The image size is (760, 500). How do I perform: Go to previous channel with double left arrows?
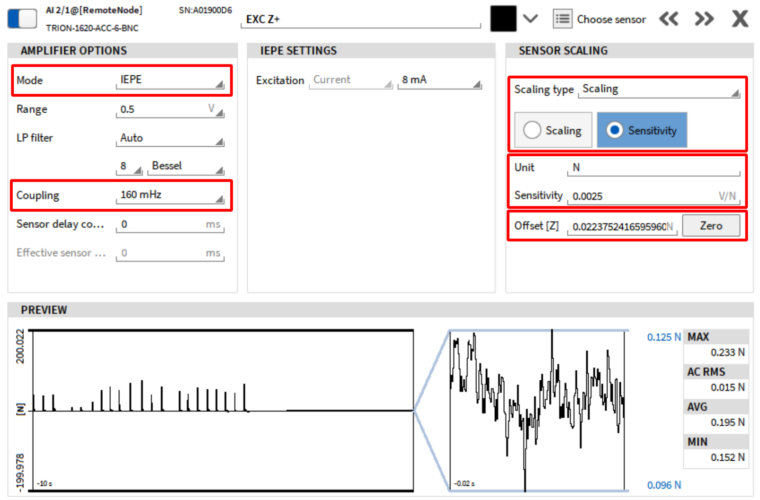[669, 18]
